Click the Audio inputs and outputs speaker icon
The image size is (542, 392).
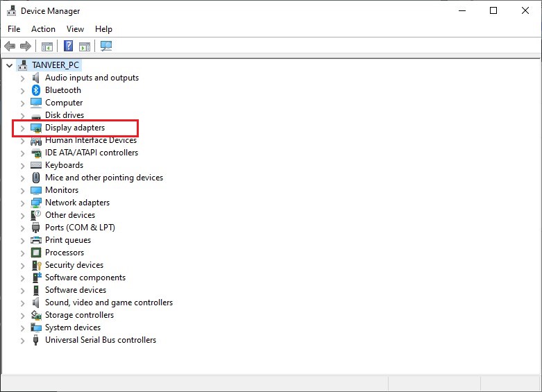pos(35,78)
